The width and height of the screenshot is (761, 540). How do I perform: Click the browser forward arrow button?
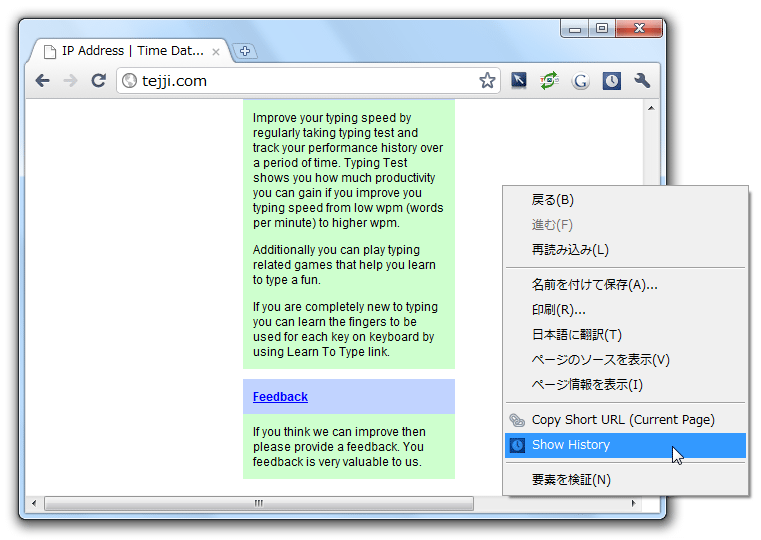[70, 81]
